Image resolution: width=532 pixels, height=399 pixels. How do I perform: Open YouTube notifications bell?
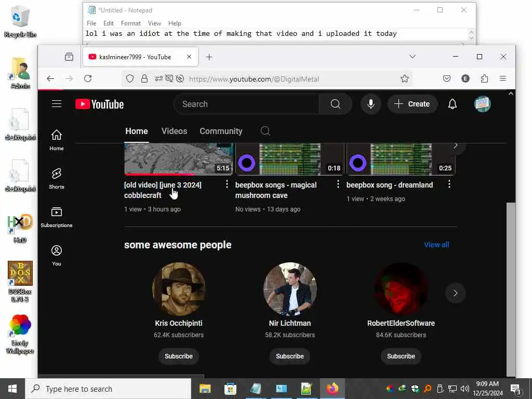coord(453,104)
